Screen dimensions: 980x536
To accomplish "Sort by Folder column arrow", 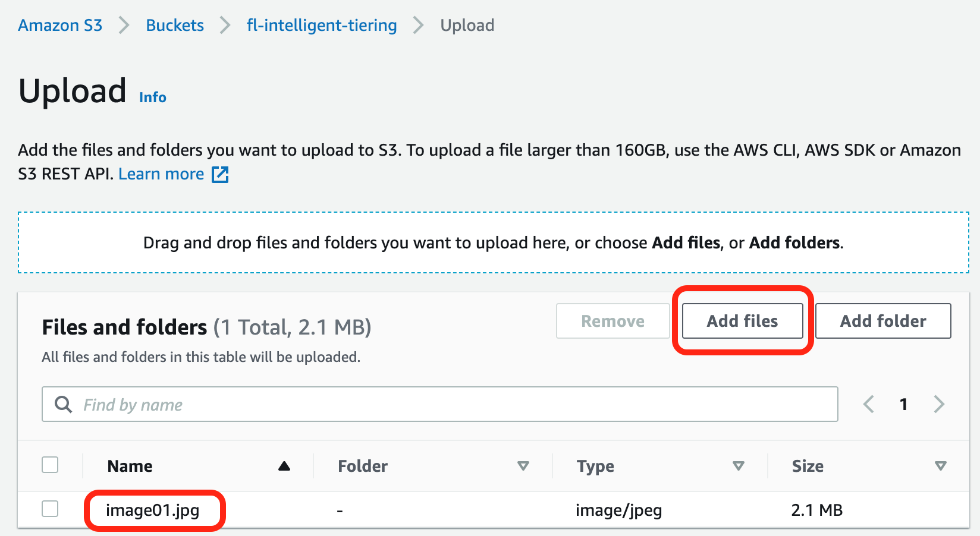I will click(x=523, y=466).
